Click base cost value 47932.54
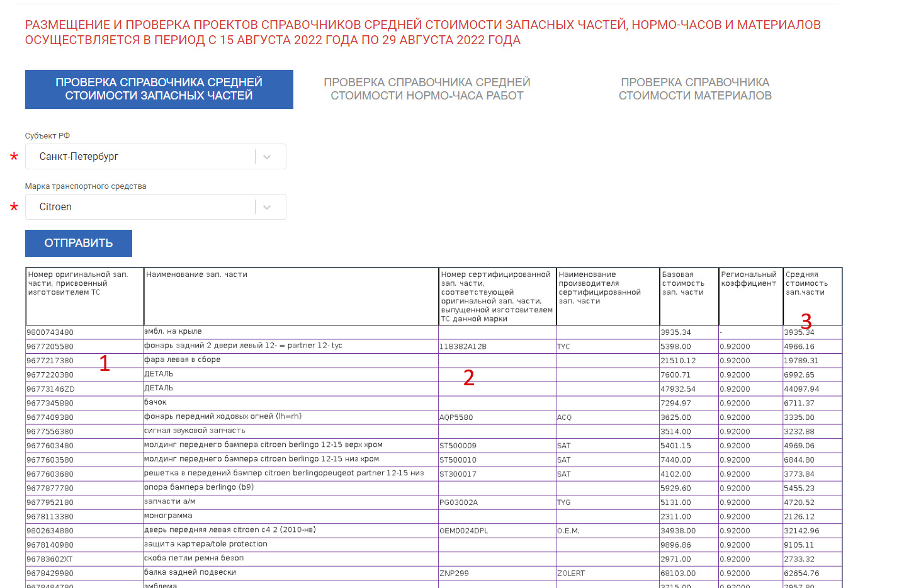The width and height of the screenshot is (904, 588). click(678, 389)
